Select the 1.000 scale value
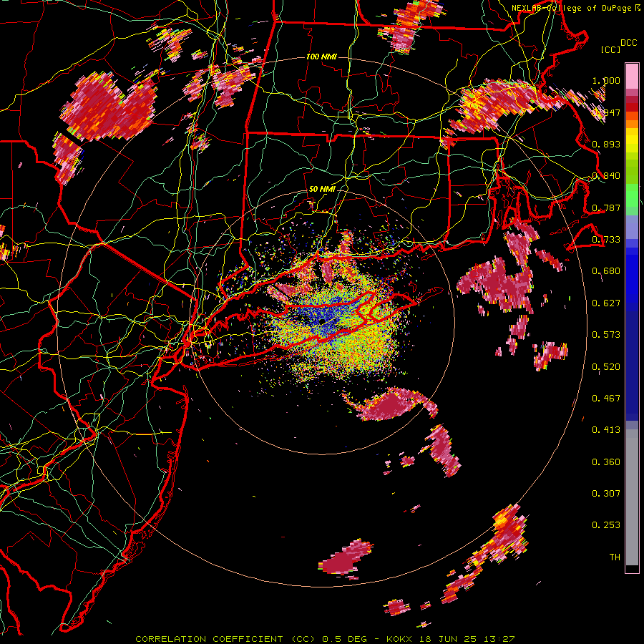 (x=606, y=80)
